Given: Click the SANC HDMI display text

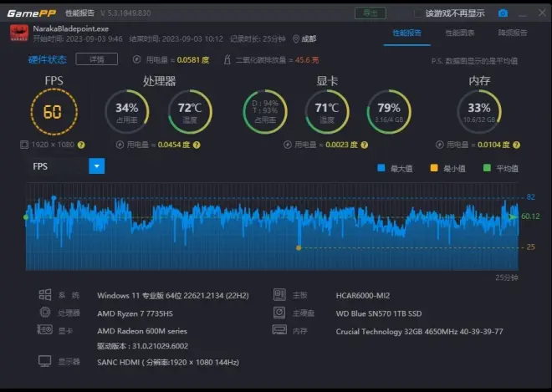Looking at the screenshot, I should (x=168, y=362).
